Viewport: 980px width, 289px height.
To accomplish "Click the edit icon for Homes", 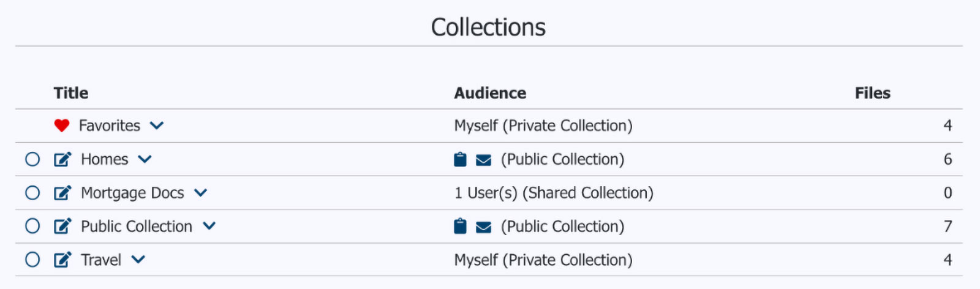I will [x=62, y=159].
